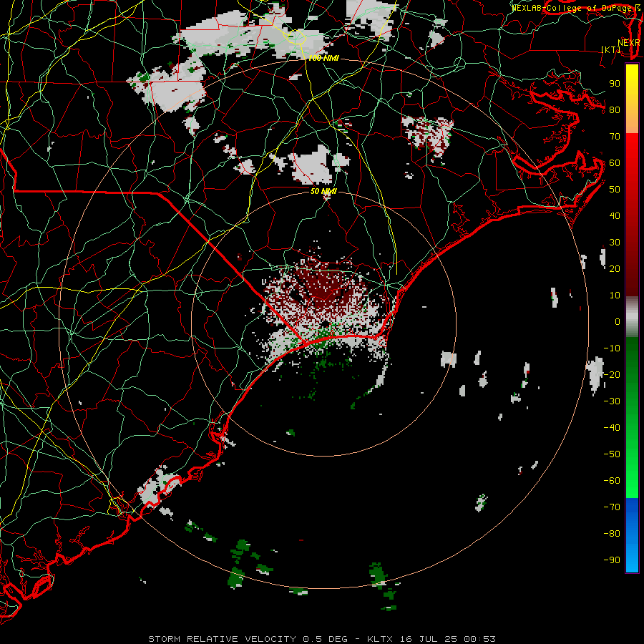The height and width of the screenshot is (644, 644).
Task: Select the 70 value on velocity scale
Action: pos(615,137)
